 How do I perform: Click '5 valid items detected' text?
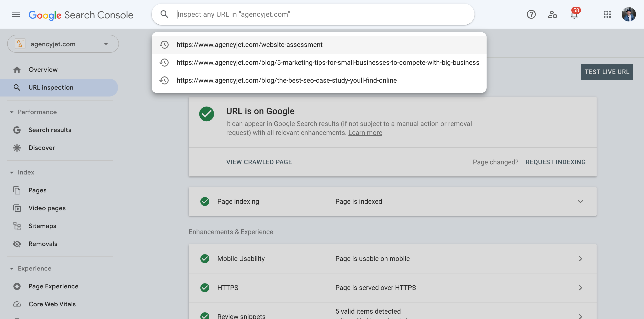[368, 311]
